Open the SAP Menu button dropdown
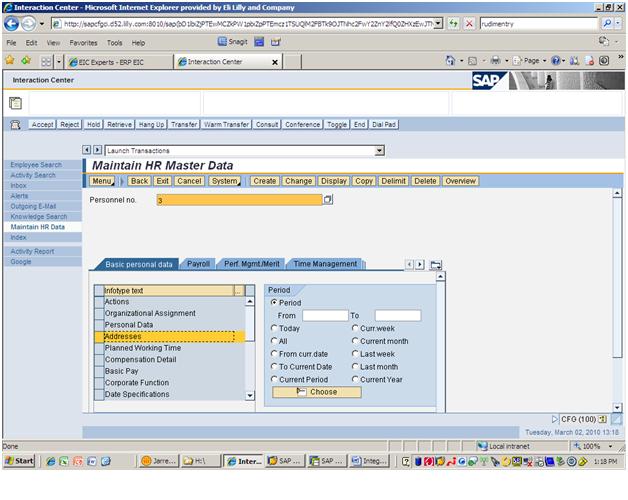Screen dimensions: 628x500 tap(102, 181)
